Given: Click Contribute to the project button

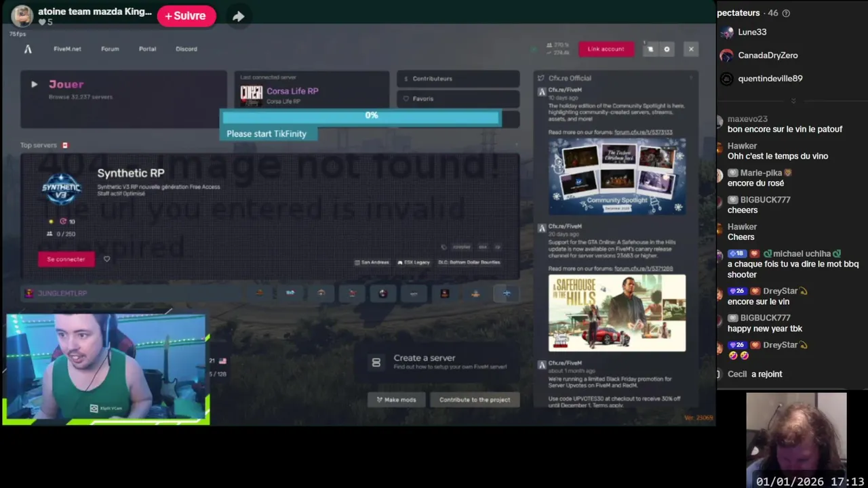Looking at the screenshot, I should tap(475, 399).
